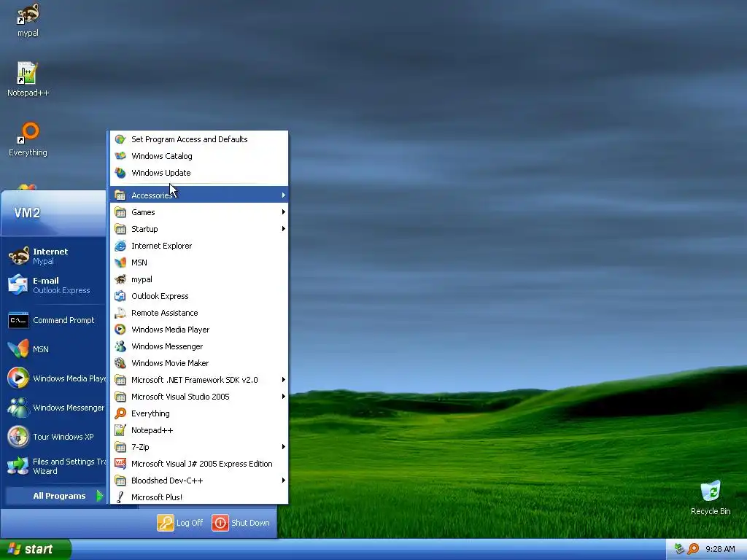This screenshot has width=747, height=560.
Task: Open the Startup folder entry
Action: [x=199, y=228]
